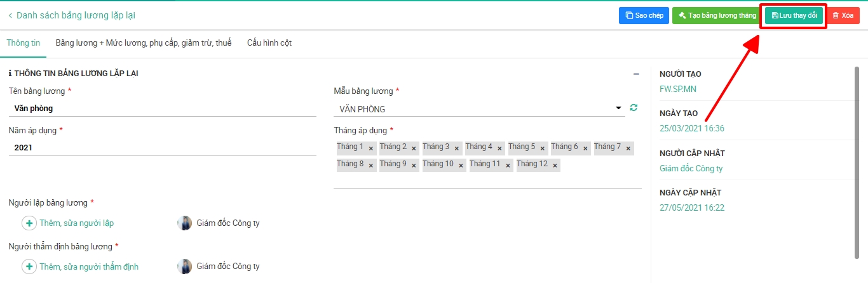Select the Thông tin tab
This screenshot has height=283, width=868.
pos(24,43)
